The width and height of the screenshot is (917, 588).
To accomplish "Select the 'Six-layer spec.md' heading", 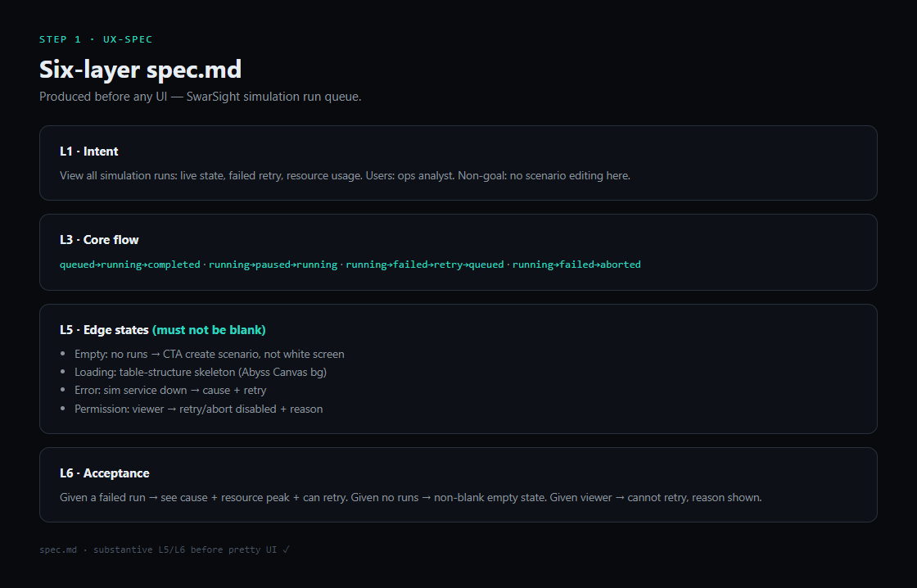I will coord(140,69).
